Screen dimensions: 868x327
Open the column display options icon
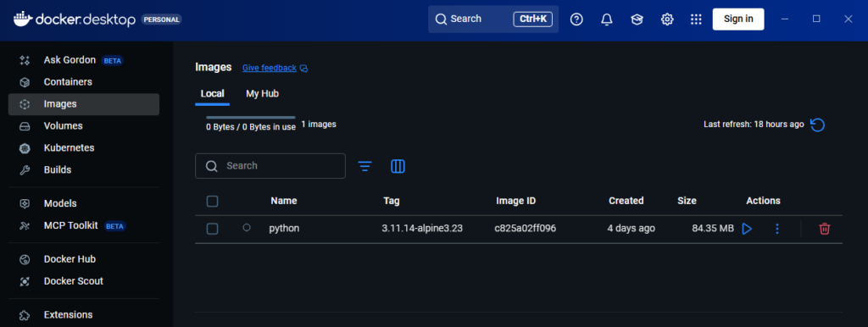[x=398, y=166]
